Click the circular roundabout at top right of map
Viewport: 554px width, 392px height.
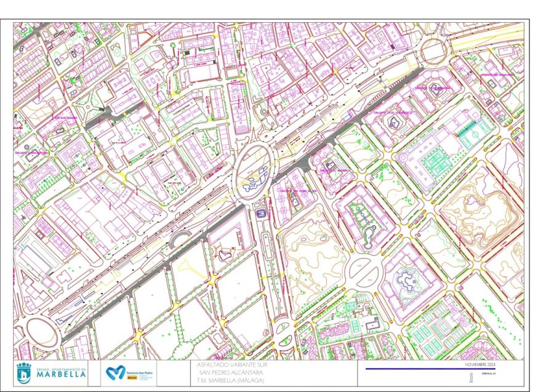tap(433, 49)
